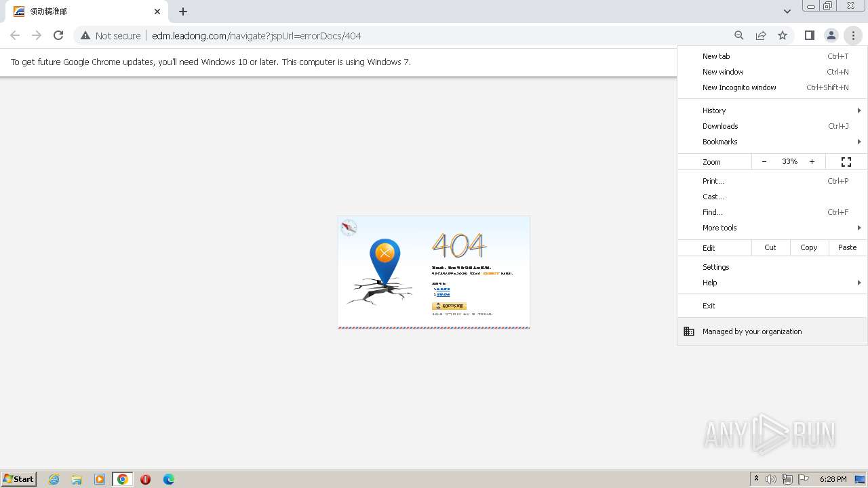Screen dimensions: 868x488
Task: Click Exit in the menu
Action: pos(772,306)
